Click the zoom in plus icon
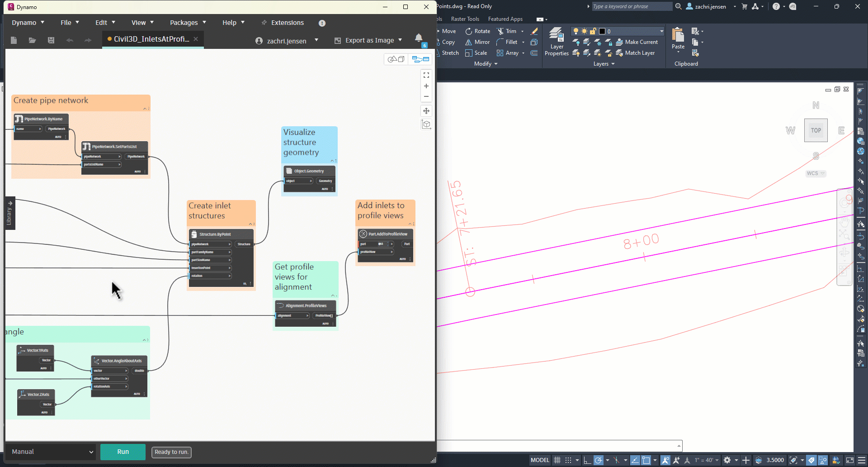The height and width of the screenshot is (467, 868). (x=426, y=86)
